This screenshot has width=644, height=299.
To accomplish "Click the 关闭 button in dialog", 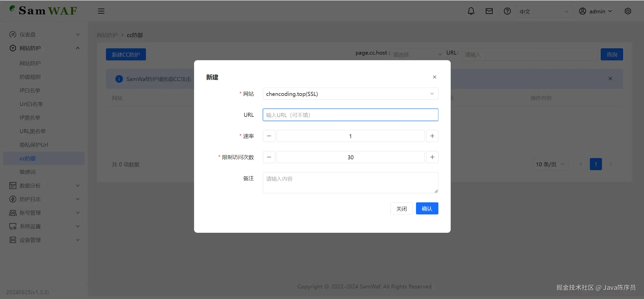I will pyautogui.click(x=401, y=209).
